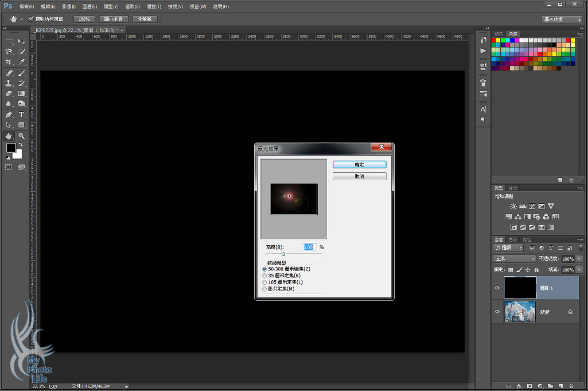Click the 亮度 brightness slider handle
This screenshot has height=391, width=588.
click(x=283, y=253)
